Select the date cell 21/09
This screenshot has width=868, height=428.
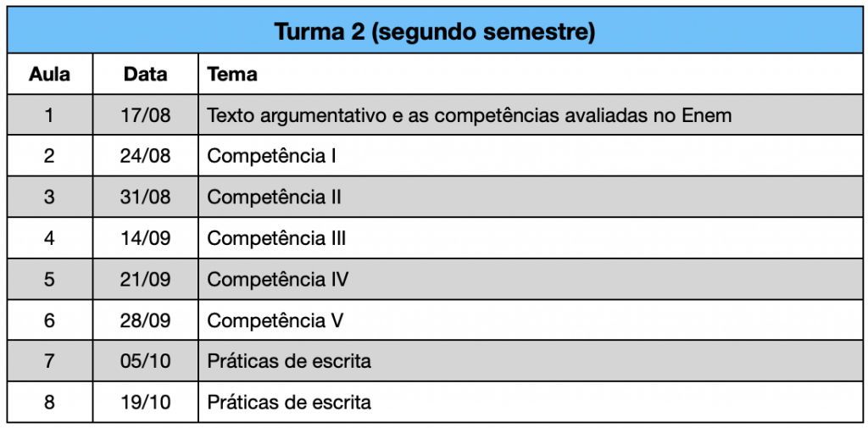[x=146, y=279]
